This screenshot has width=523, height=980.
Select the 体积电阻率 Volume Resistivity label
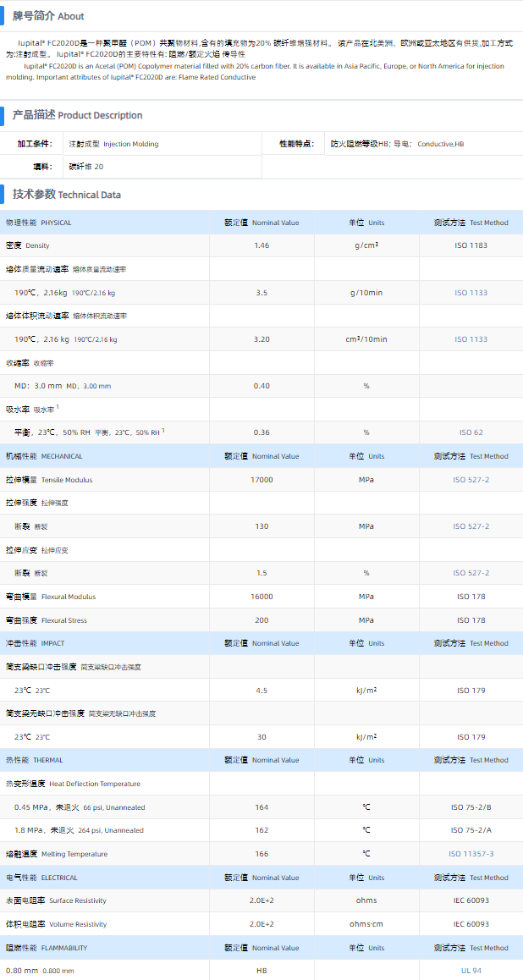56,924
